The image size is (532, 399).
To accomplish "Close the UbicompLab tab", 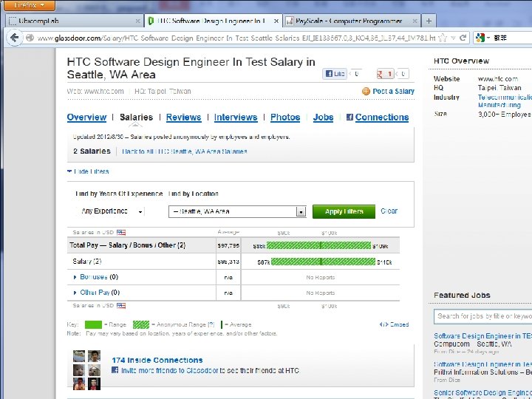I will (x=137, y=21).
